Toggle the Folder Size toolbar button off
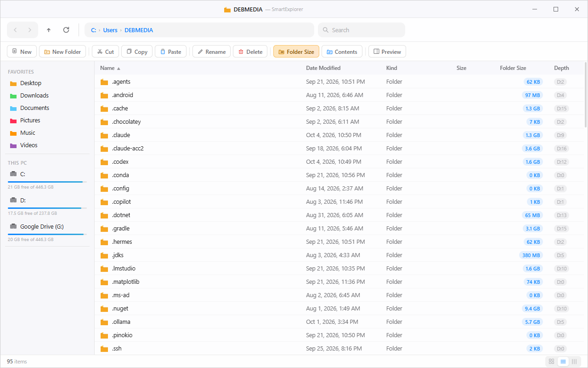Screen dimensions: 588x368 point(296,52)
